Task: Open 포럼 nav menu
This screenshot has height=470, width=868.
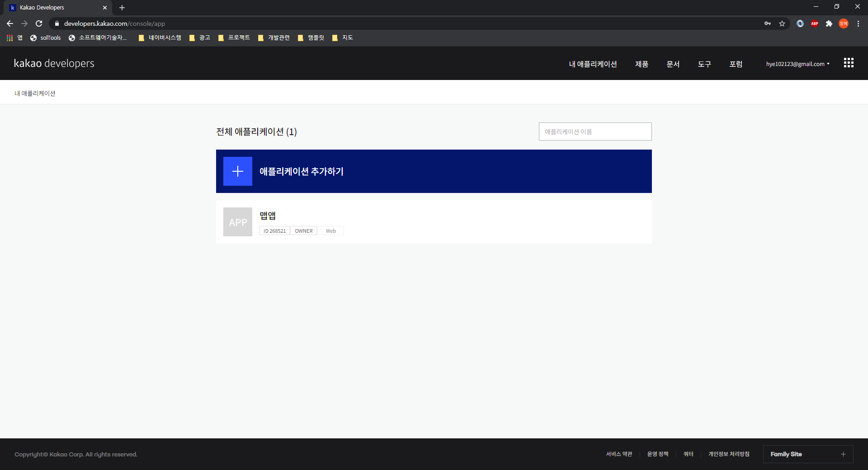Action: coord(736,64)
